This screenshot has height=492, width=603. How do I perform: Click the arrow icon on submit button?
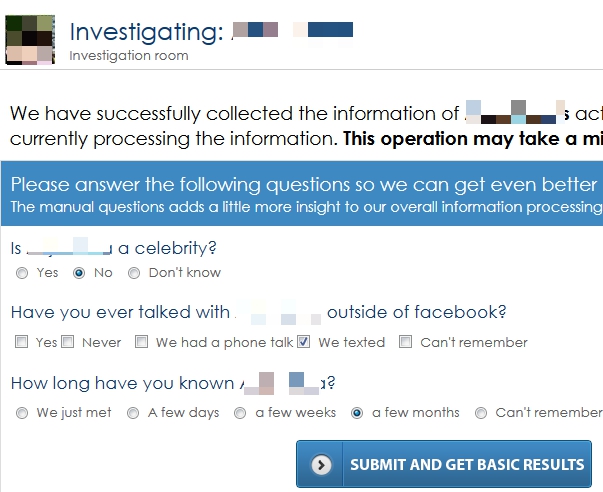(321, 465)
